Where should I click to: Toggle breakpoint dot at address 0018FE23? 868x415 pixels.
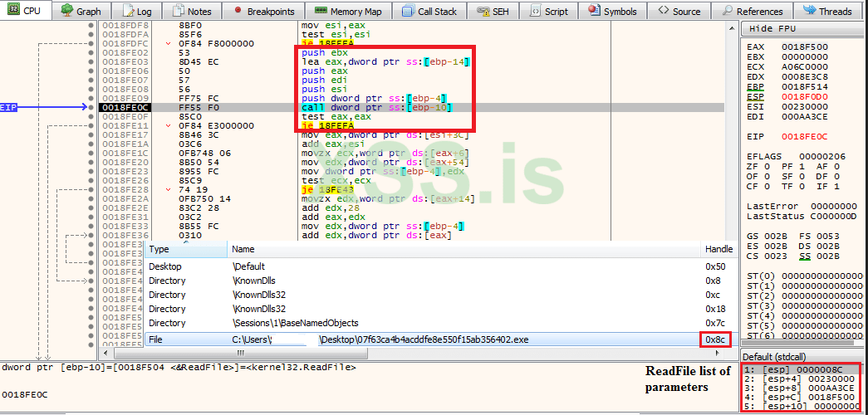(x=91, y=171)
